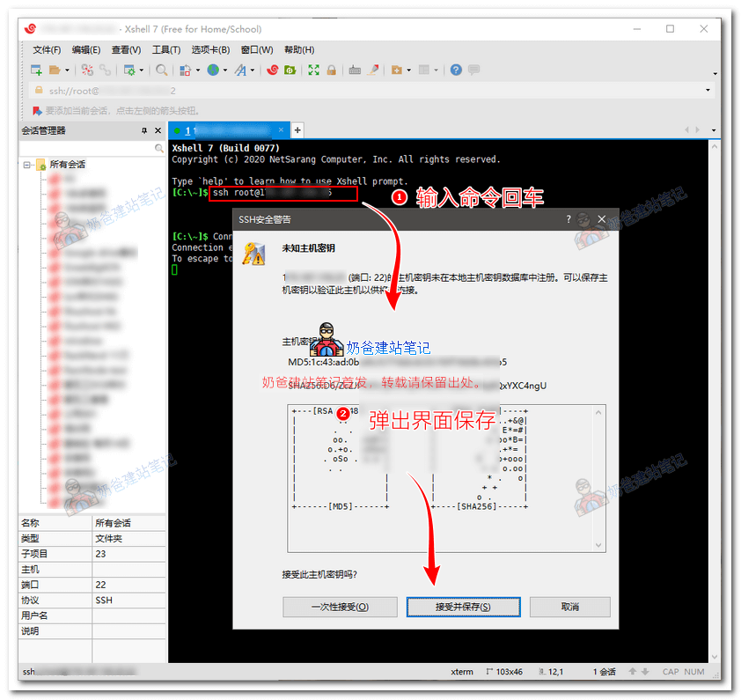Viewport: 741px width, 700px height.
Task: Launch Xftp via the green toolbar icon
Action: pos(290,69)
